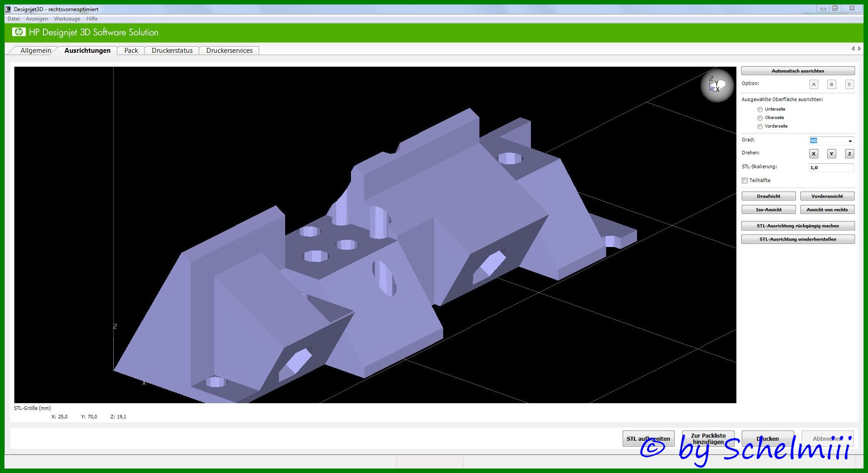Rotate the model around the Z axis
The image size is (868, 473).
tap(849, 153)
